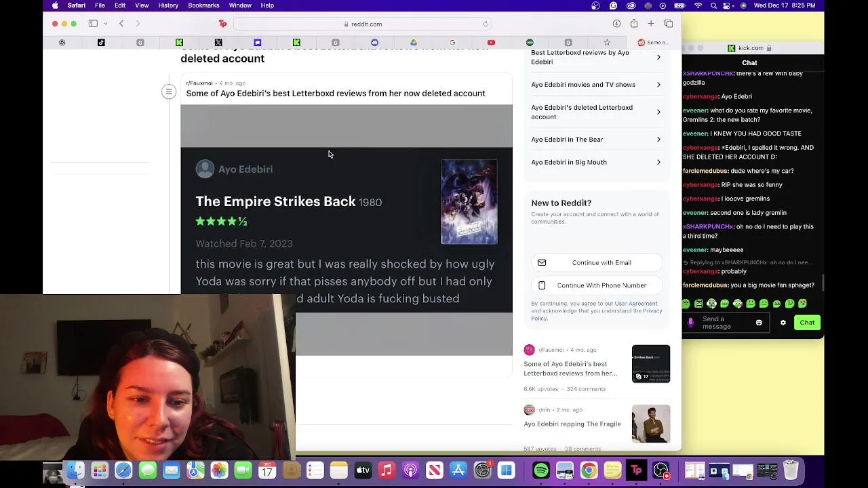Open Google Chrome from the Dock
Screen dimensions: 868x488
click(589, 470)
